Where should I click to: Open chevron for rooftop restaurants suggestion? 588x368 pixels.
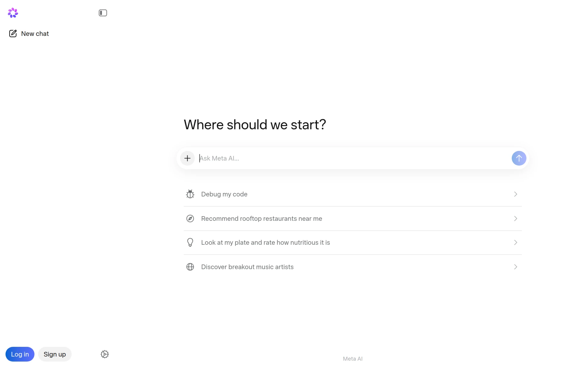tap(516, 219)
